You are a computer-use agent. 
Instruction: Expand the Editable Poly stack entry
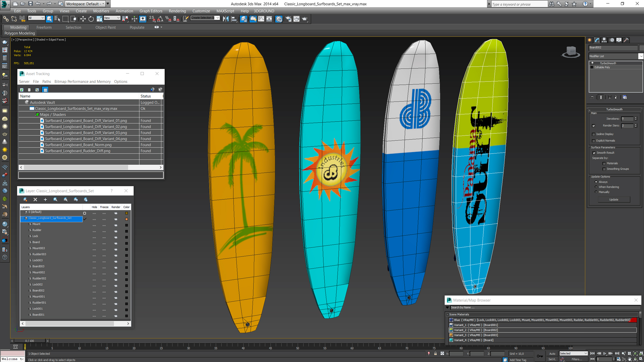(592, 67)
